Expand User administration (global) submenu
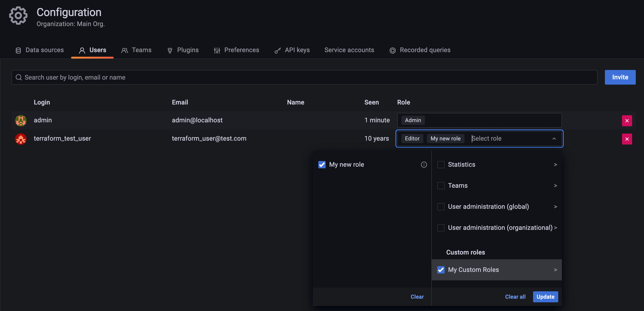644x311 pixels. tap(555, 206)
